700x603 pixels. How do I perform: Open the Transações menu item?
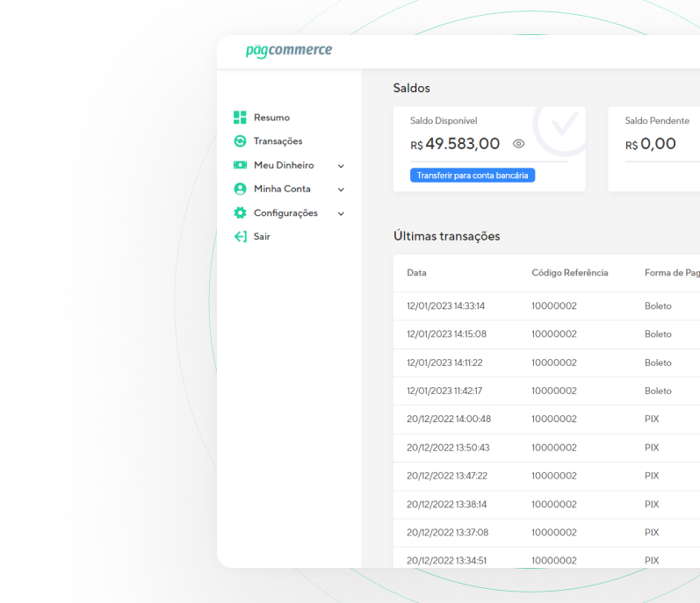278,141
